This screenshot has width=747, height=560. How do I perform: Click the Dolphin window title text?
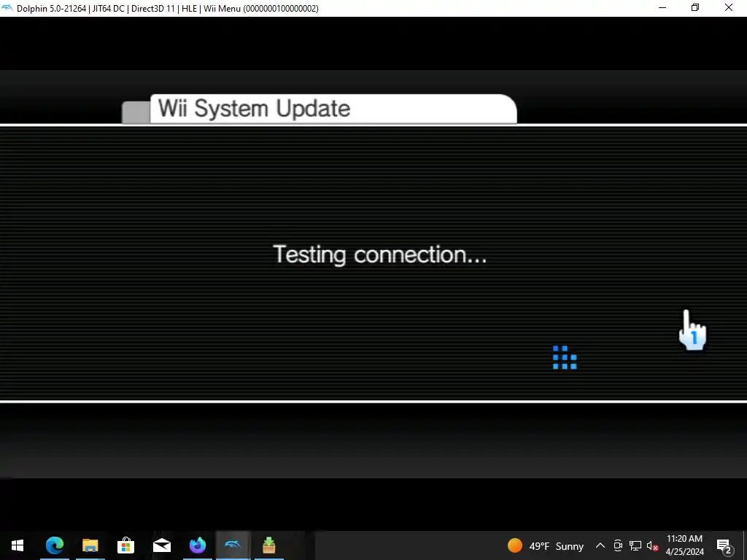click(168, 9)
